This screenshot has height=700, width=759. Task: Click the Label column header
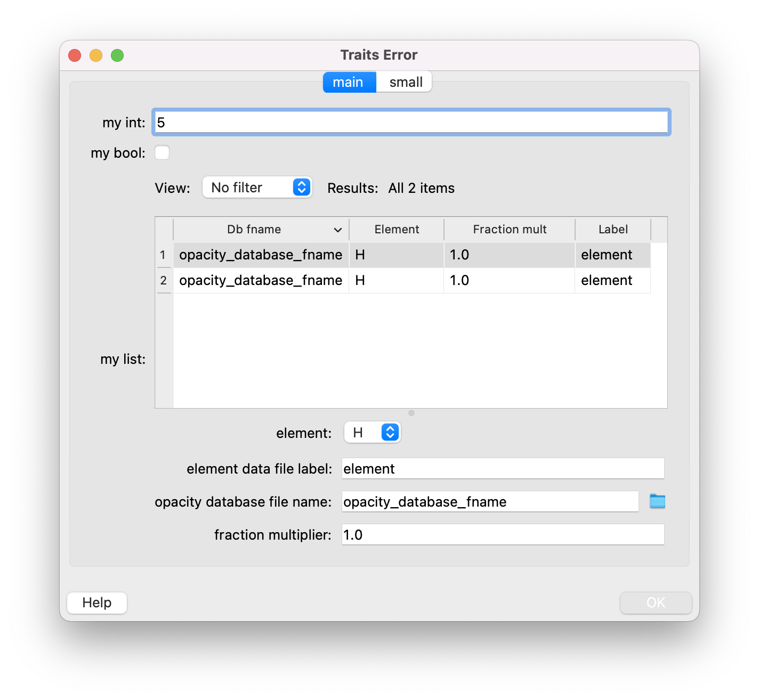612,229
